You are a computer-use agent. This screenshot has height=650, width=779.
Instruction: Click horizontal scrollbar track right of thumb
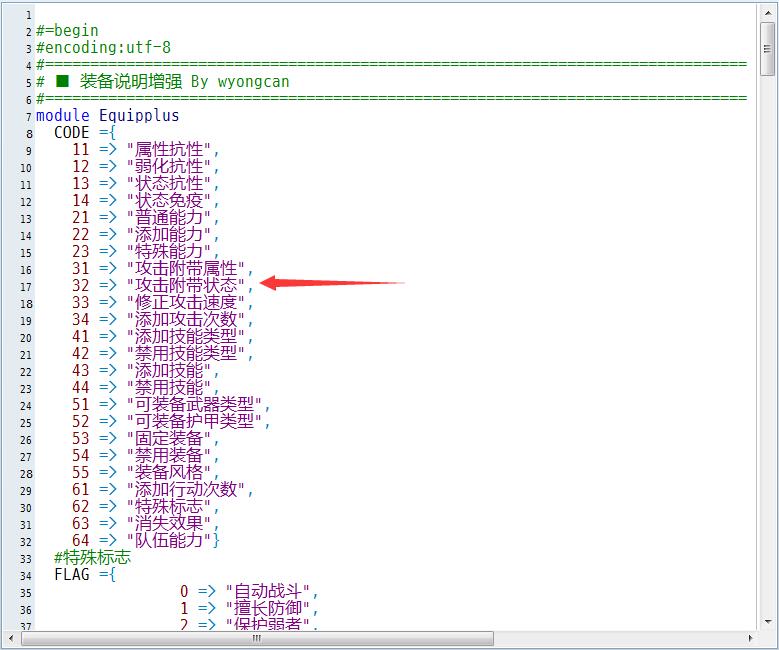(618, 638)
